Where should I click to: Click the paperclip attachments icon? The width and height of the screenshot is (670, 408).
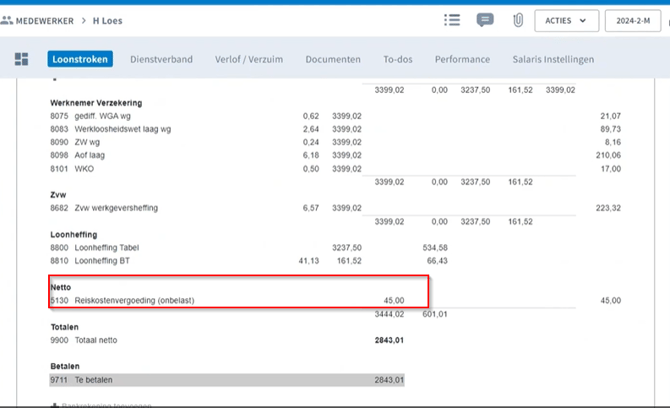click(518, 20)
